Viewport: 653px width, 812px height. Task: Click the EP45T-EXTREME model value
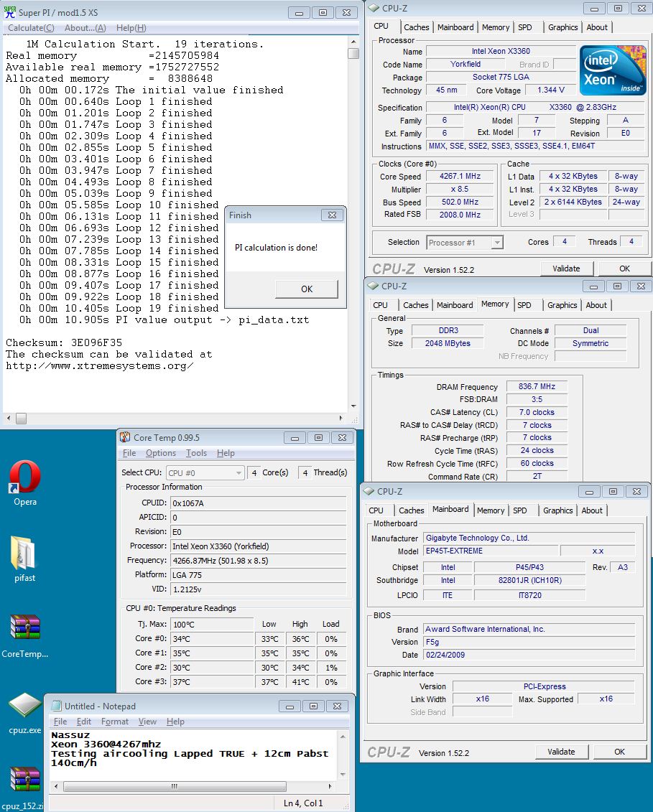[x=491, y=551]
